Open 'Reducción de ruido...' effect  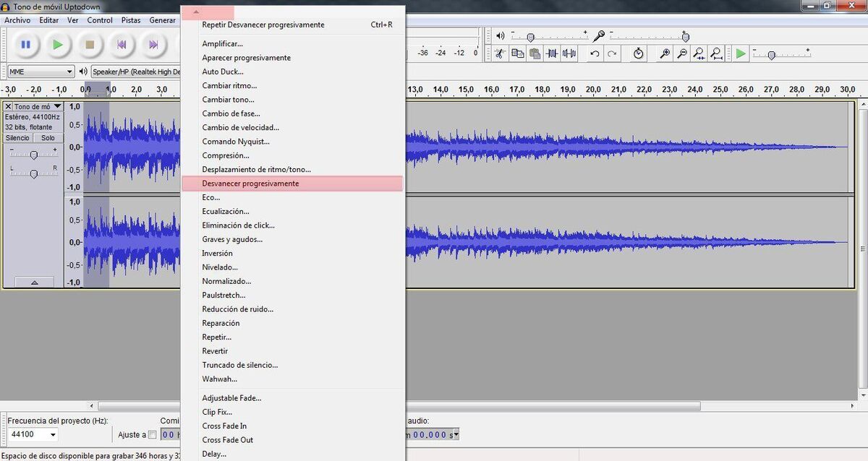tap(292, 309)
